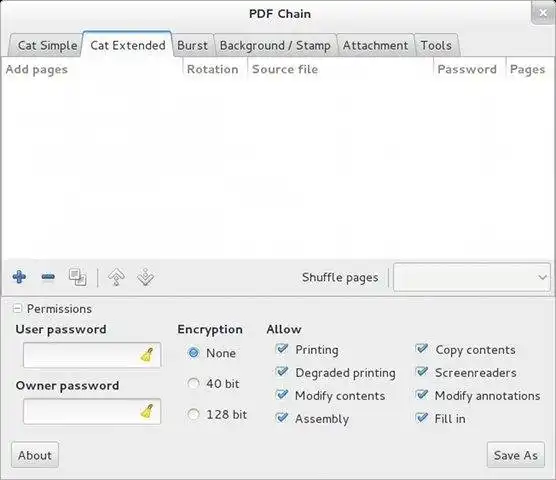This screenshot has height=480, width=556.
Task: Toggle Degraded printing checkbox
Action: click(282, 372)
